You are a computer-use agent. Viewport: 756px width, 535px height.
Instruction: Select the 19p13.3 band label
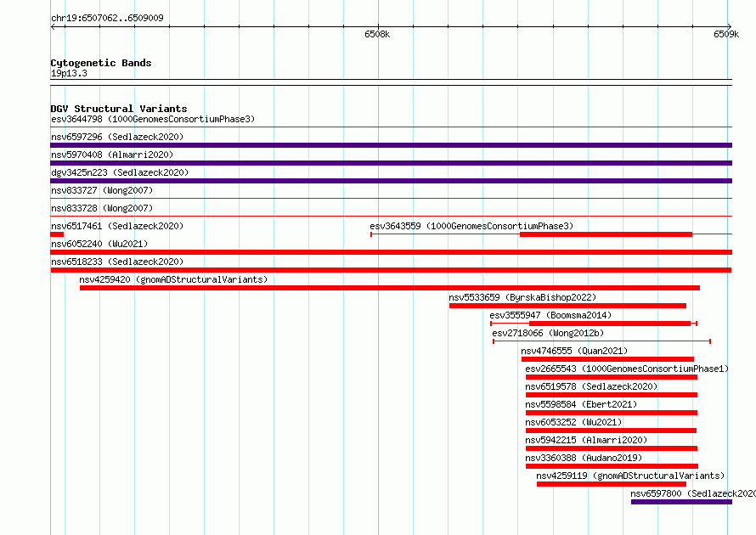coord(69,73)
